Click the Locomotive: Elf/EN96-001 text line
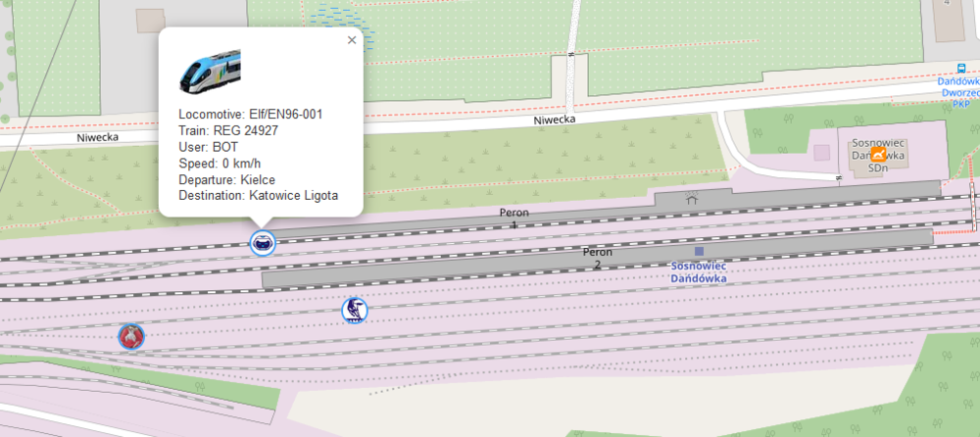Viewport: 980px width, 437px height. [251, 115]
